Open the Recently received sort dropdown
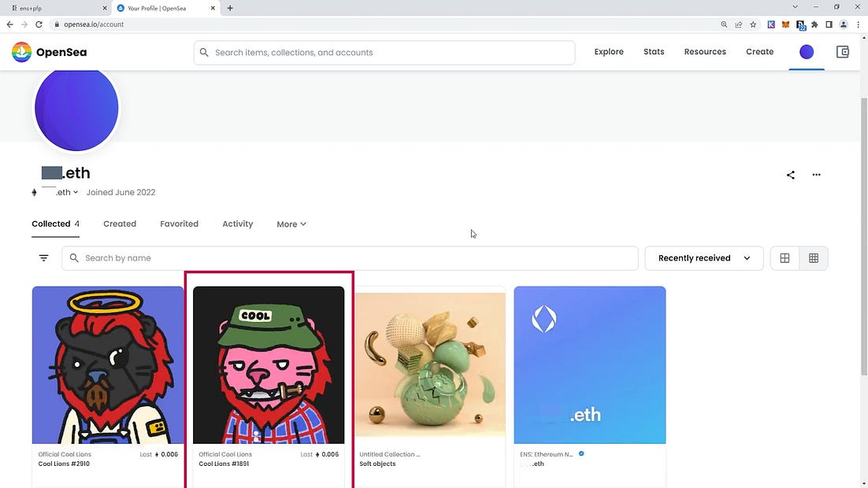Image resolution: width=868 pixels, height=488 pixels. (x=703, y=258)
